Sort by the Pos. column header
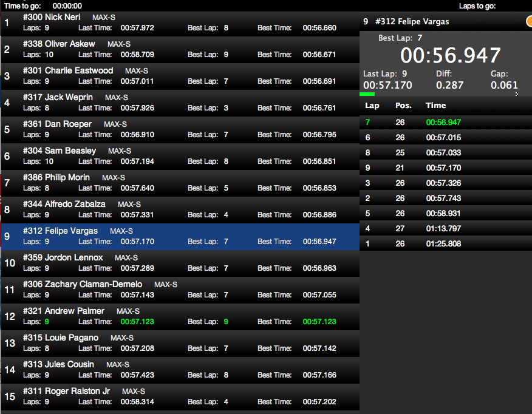This screenshot has height=414, width=532. 403,106
